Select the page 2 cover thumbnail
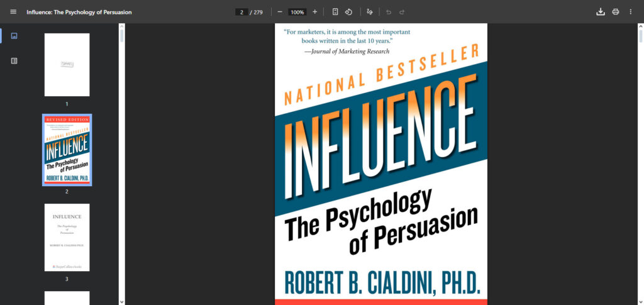This screenshot has width=644, height=305. [x=67, y=150]
